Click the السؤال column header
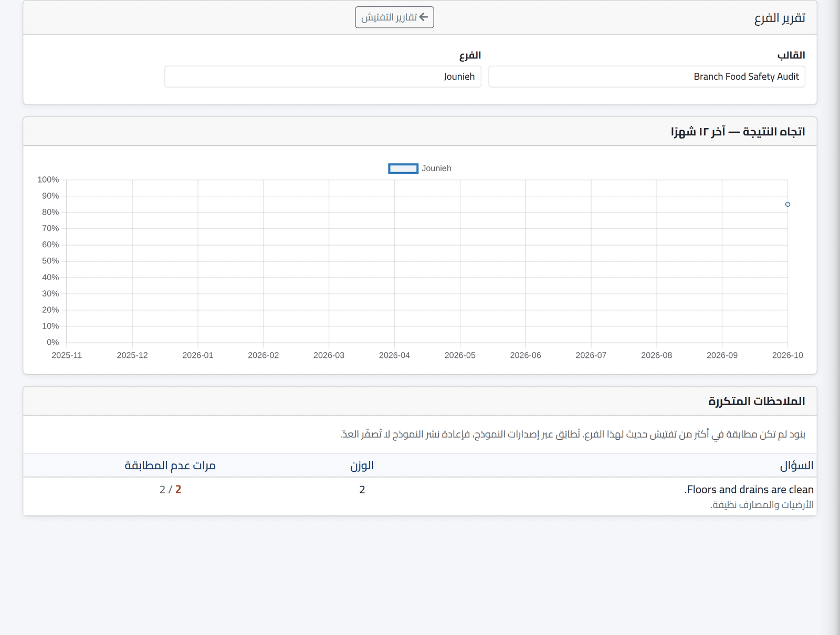The height and width of the screenshot is (635, 840). coord(796,465)
